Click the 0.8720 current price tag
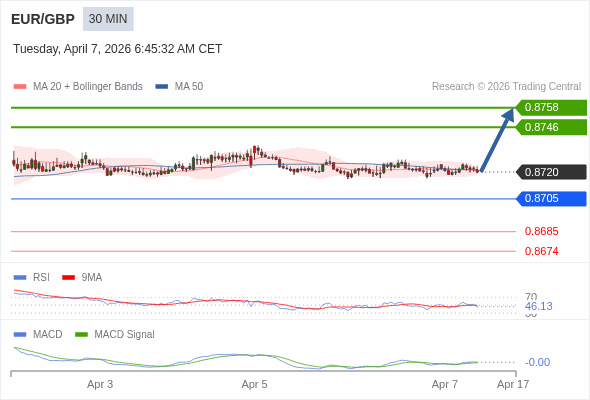 [551, 172]
